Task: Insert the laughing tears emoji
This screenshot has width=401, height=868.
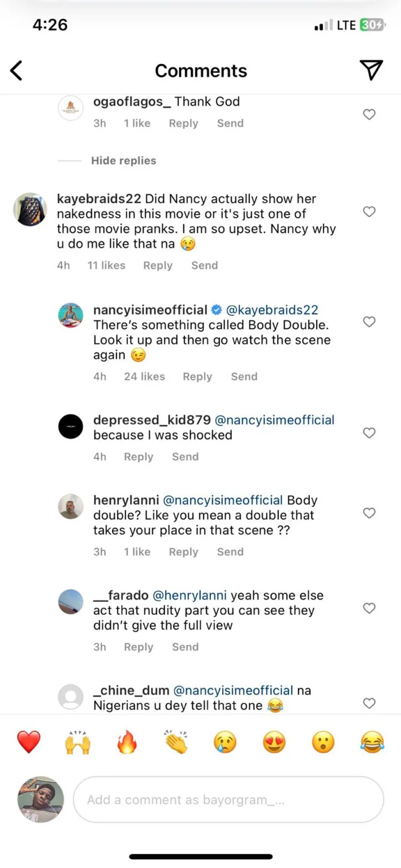Action: [372, 741]
